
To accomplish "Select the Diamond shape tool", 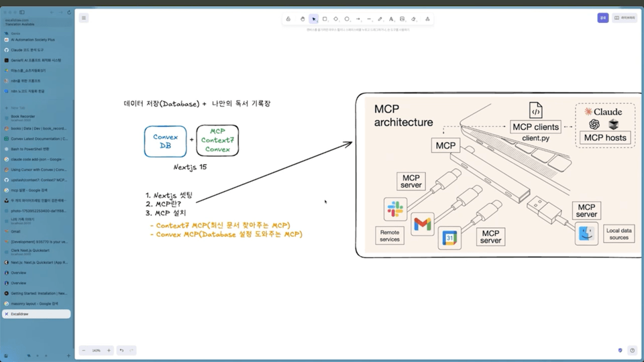I will coord(336,19).
